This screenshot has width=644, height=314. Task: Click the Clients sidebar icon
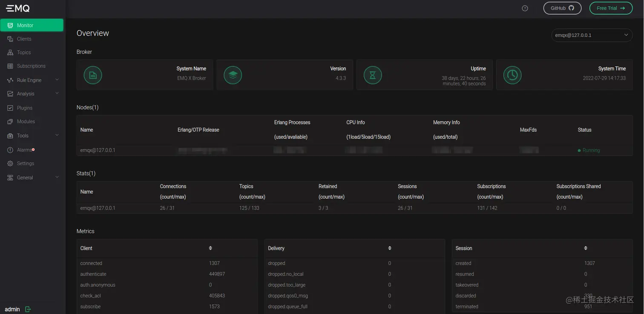click(10, 39)
